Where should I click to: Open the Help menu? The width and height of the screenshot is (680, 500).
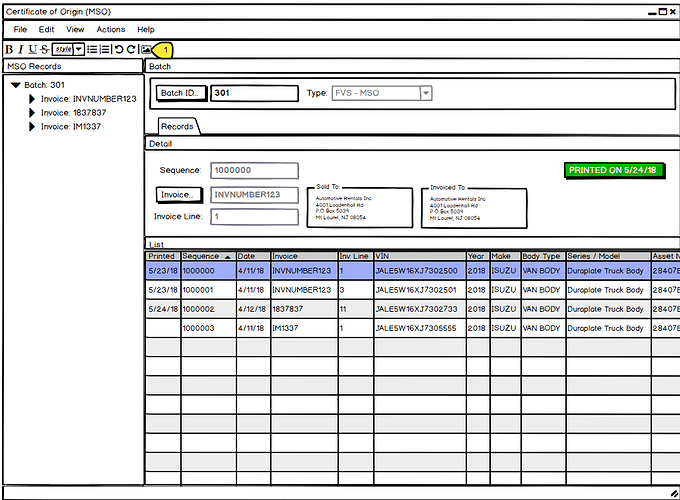(146, 29)
